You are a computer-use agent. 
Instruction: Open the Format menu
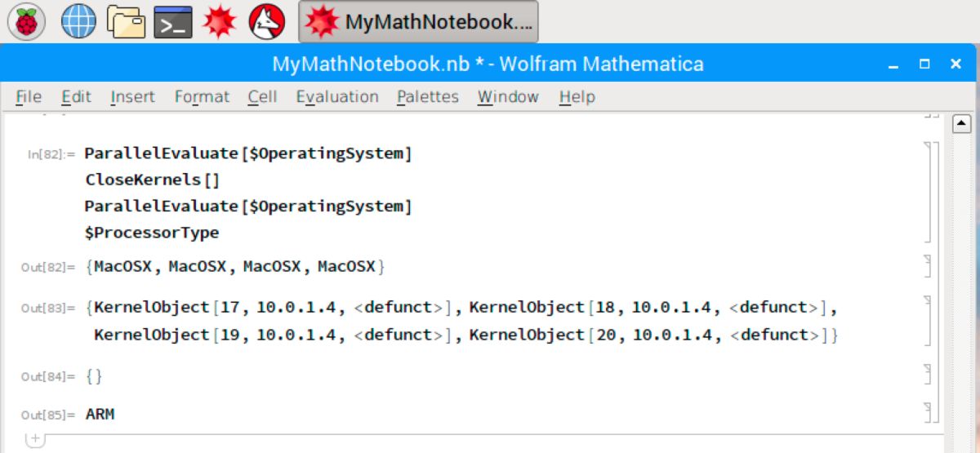[x=202, y=96]
